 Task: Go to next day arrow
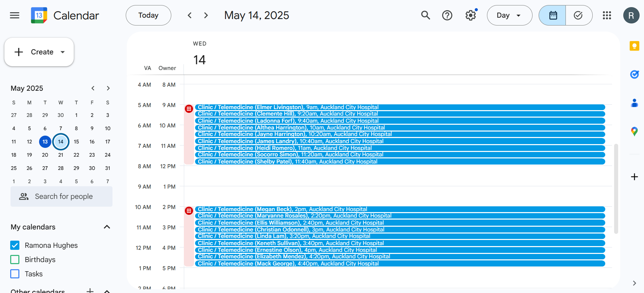[206, 15]
